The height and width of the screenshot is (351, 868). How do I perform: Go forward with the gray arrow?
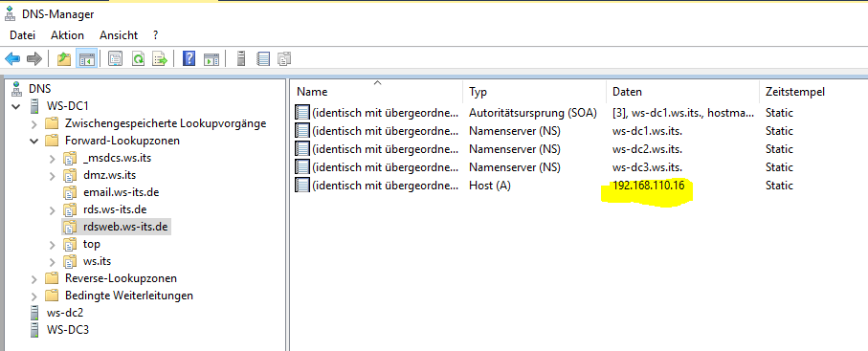coord(34,58)
